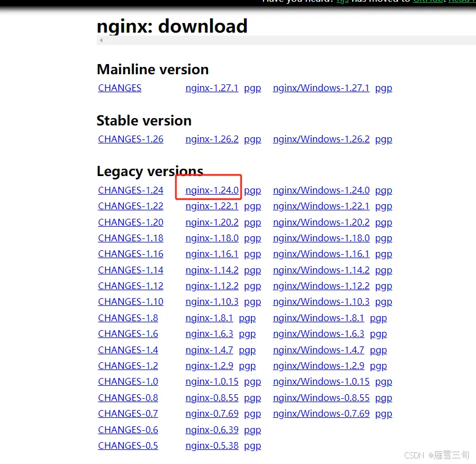Download nginx/Windows-1.18.0

pos(321,238)
